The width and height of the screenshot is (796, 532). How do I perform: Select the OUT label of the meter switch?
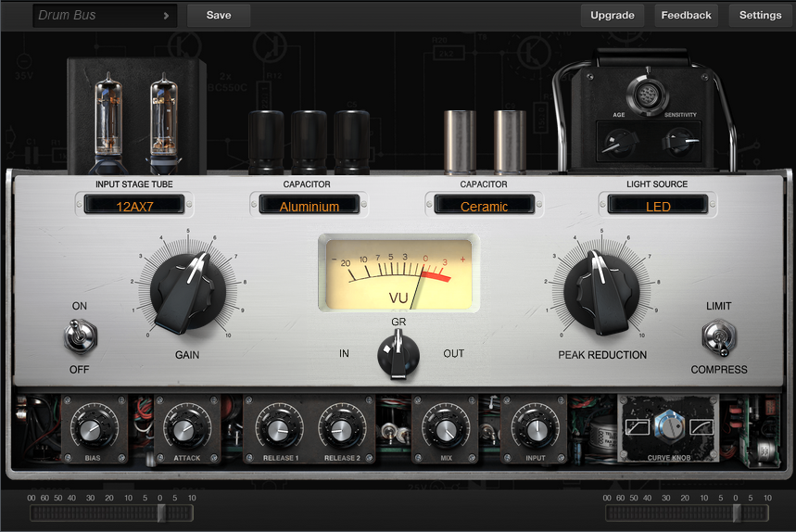click(x=453, y=353)
